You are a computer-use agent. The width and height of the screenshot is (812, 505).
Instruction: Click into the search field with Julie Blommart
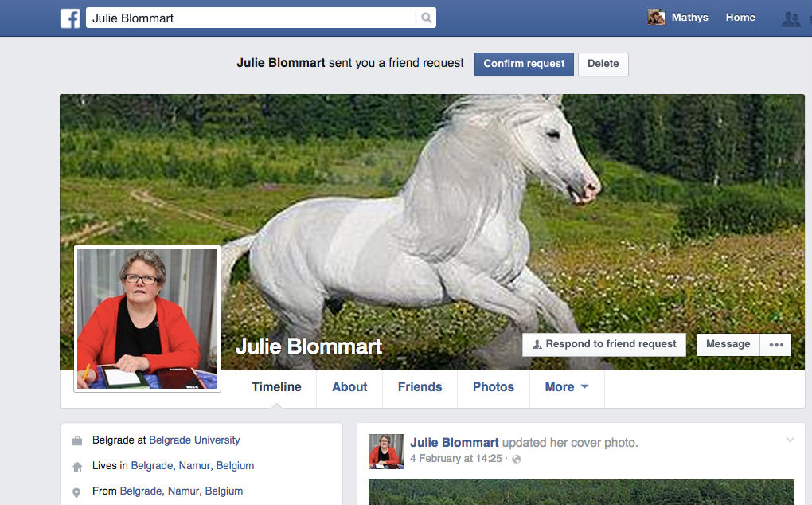coord(251,18)
